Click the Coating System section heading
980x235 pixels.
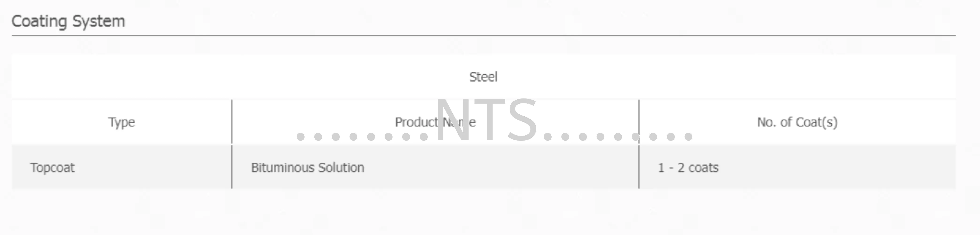(x=68, y=21)
